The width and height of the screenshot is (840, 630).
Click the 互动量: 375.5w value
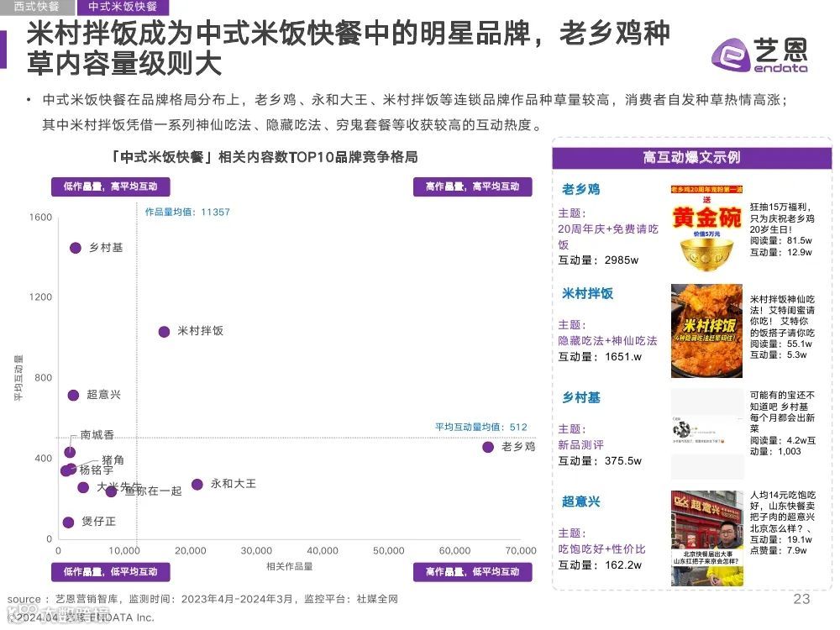click(600, 460)
